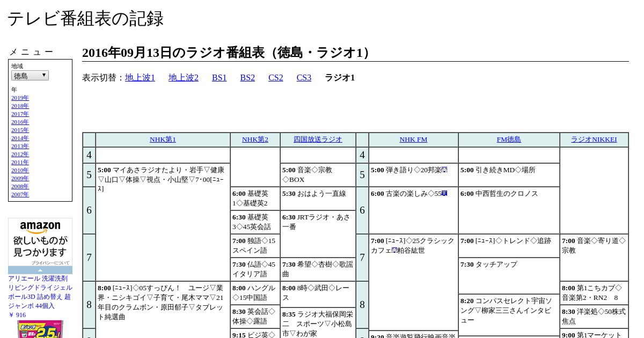Select the 8:30 洋楽処◇50株式焦点 program
The image size is (644, 338).
coord(594,317)
